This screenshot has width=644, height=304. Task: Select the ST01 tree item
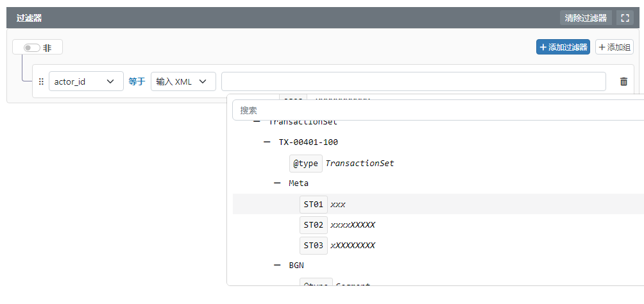click(x=314, y=204)
